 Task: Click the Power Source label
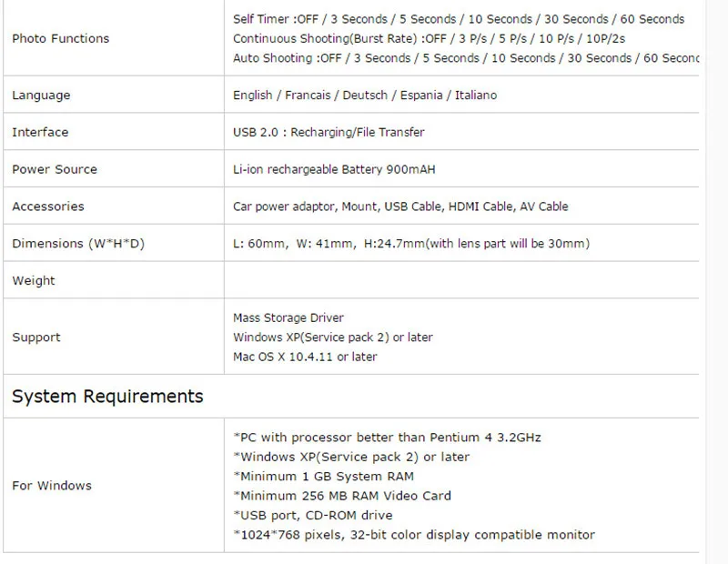[55, 169]
